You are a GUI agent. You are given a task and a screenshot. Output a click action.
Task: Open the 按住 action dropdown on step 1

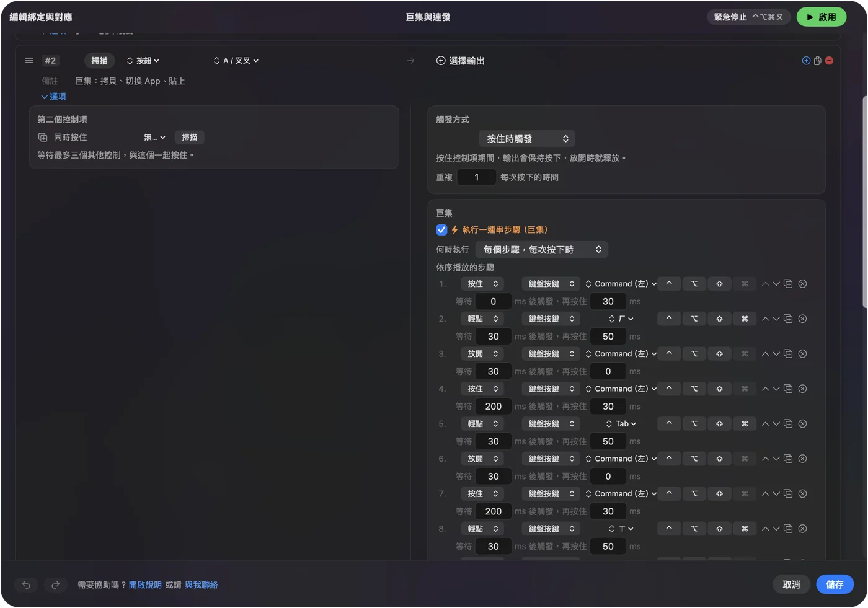click(x=482, y=284)
